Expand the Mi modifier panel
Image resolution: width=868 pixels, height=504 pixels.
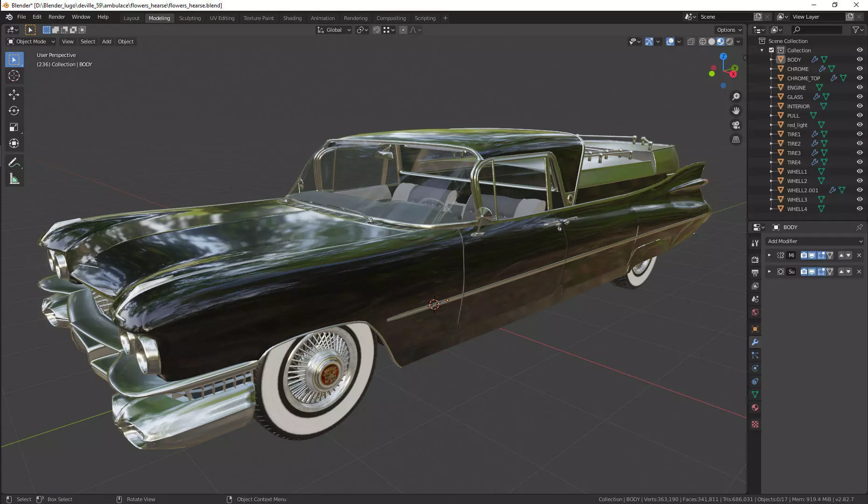(x=770, y=255)
